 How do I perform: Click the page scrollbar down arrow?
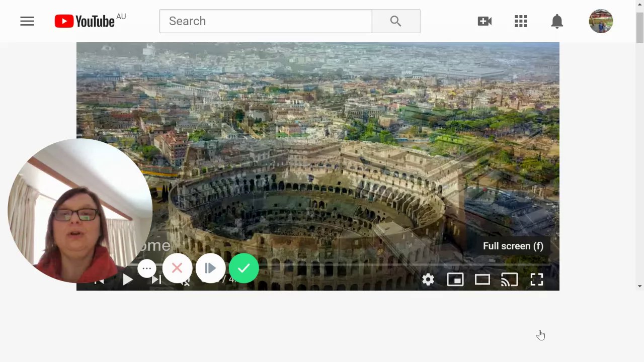point(639,286)
